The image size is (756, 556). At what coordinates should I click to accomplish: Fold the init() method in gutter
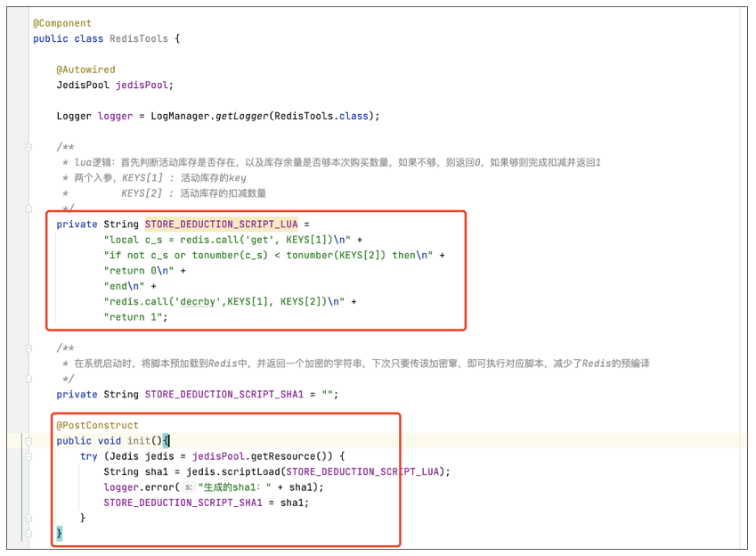[x=28, y=441]
